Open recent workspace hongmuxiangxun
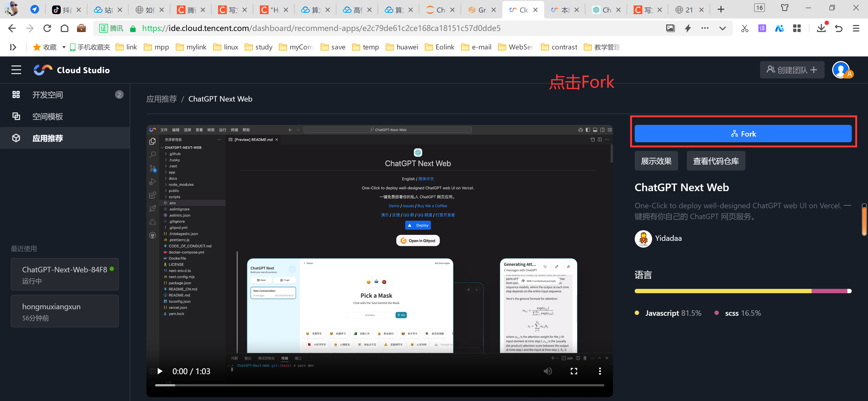 tap(65, 311)
